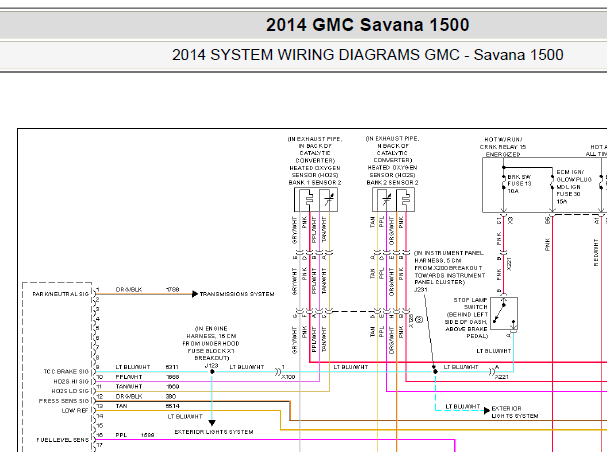Select the right arrow pointing to TRANSMISSIONS SYSTEM
607x452 pixels.
[x=195, y=294]
